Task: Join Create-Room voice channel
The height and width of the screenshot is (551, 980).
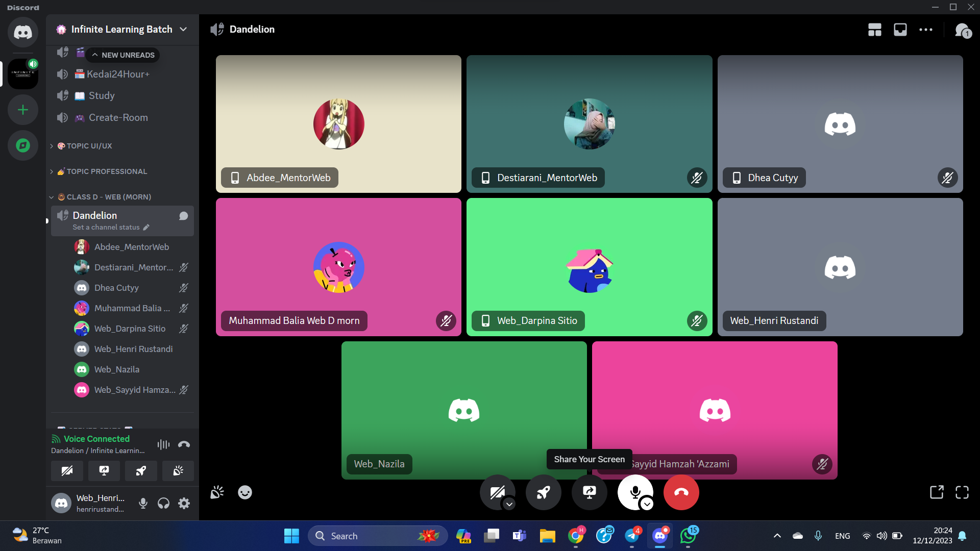Action: click(122, 117)
